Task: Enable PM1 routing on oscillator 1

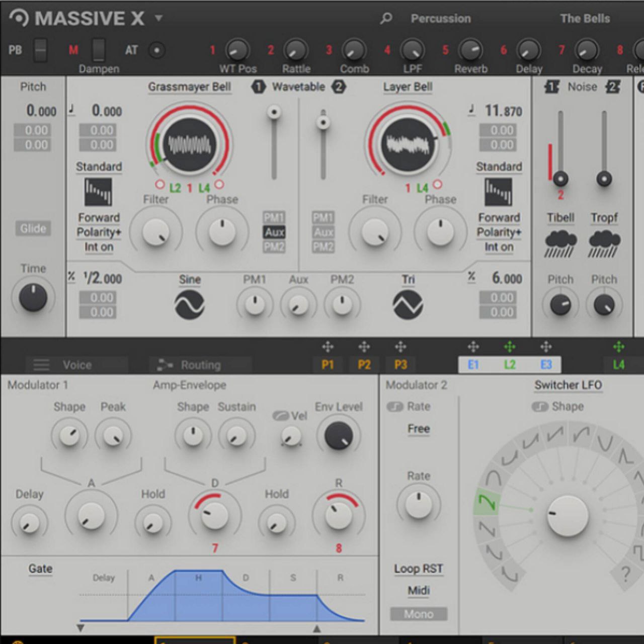Action: [274, 218]
